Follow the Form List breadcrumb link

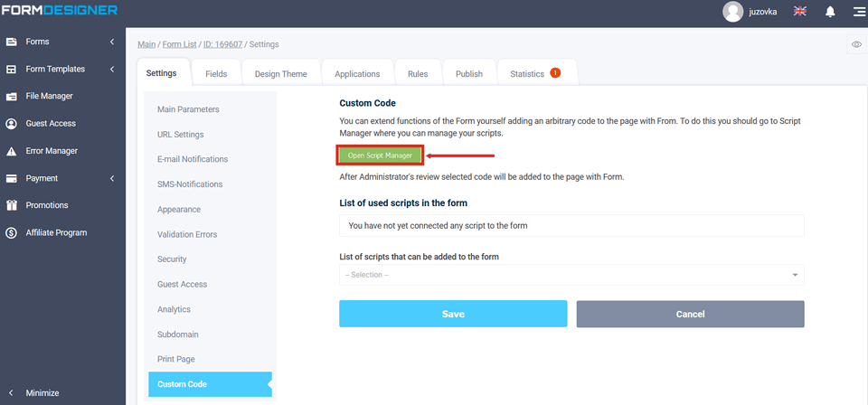[x=181, y=44]
